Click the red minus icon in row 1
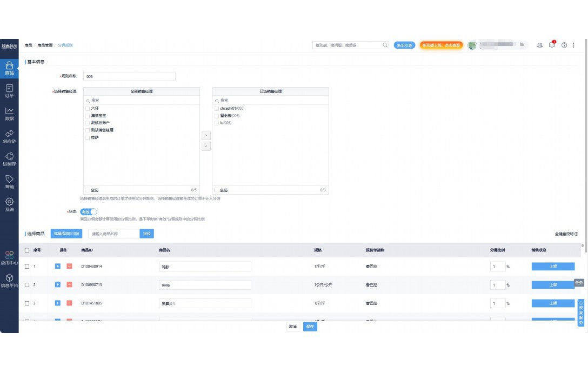This screenshot has height=372, width=588. coord(69,266)
